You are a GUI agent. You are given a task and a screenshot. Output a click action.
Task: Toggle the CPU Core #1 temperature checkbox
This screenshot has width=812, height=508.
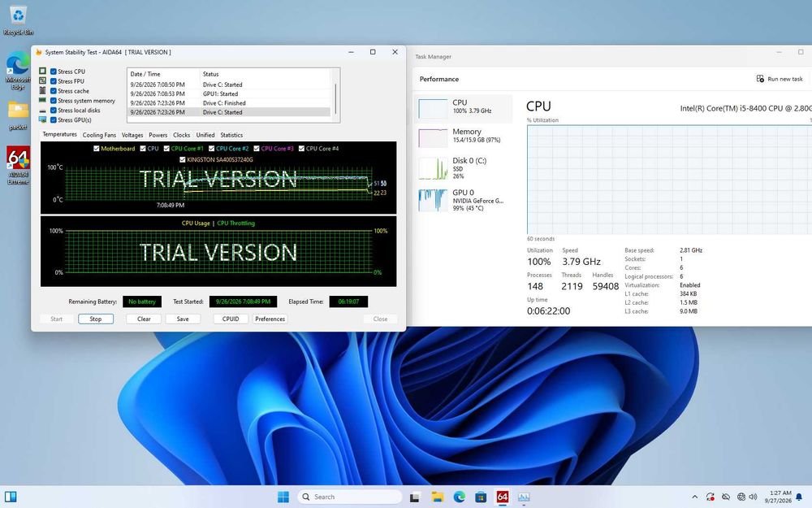166,148
